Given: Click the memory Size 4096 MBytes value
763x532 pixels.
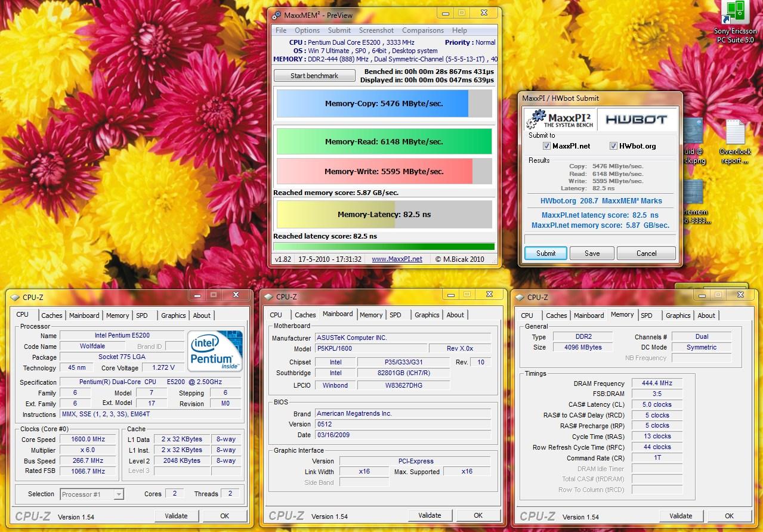Looking at the screenshot, I should click(x=583, y=347).
